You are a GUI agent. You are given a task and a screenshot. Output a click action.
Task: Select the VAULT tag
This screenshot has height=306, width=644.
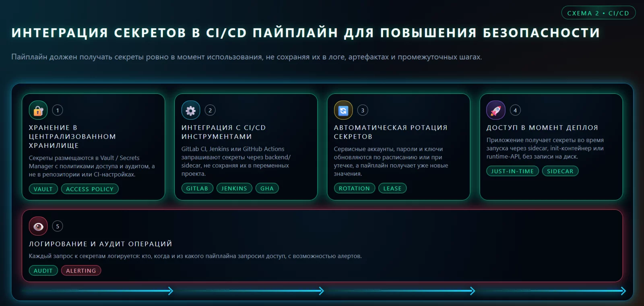pyautogui.click(x=43, y=189)
